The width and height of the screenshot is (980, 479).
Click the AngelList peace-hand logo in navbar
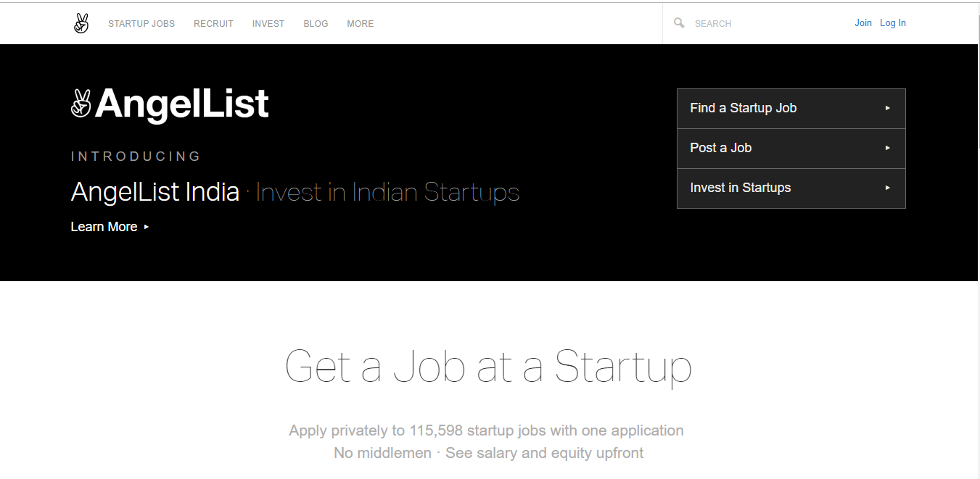(81, 23)
